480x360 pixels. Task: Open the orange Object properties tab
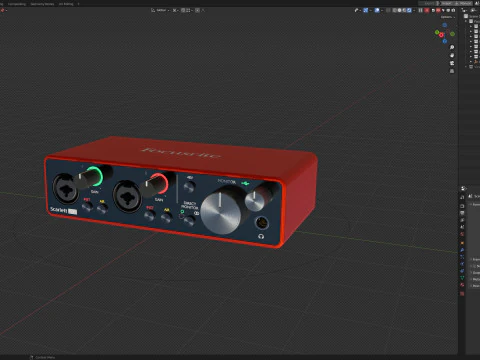[462, 243]
